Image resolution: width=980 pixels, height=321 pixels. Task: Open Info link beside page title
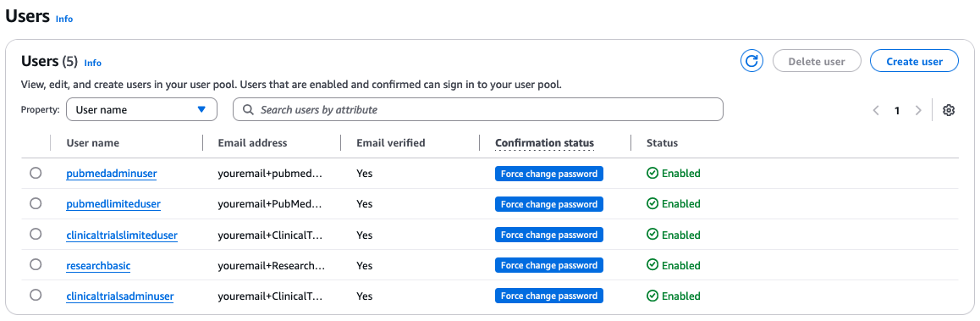point(64,19)
